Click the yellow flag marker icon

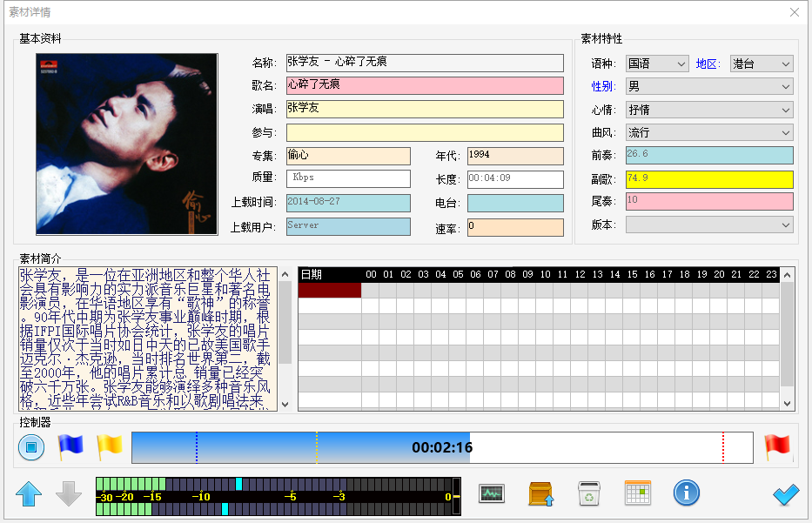coord(109,447)
